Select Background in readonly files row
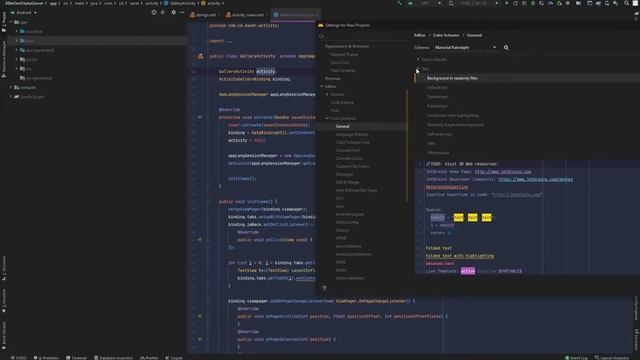The height and width of the screenshot is (360, 640). [527, 78]
